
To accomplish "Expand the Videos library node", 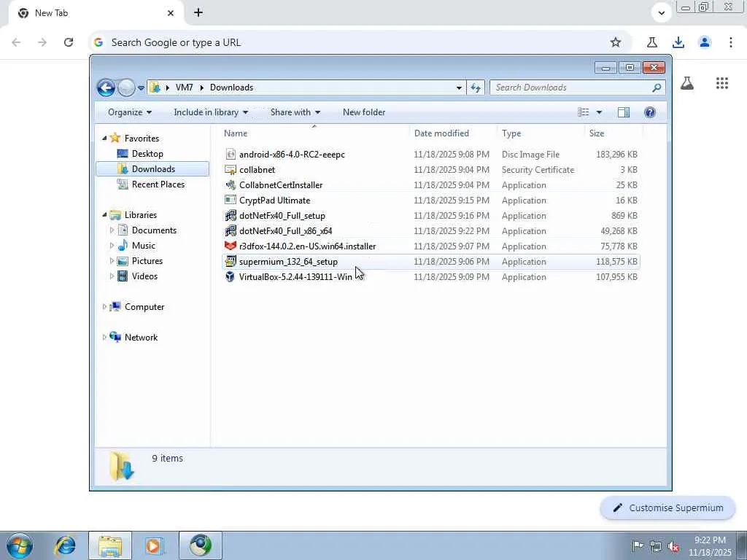I will tap(112, 276).
